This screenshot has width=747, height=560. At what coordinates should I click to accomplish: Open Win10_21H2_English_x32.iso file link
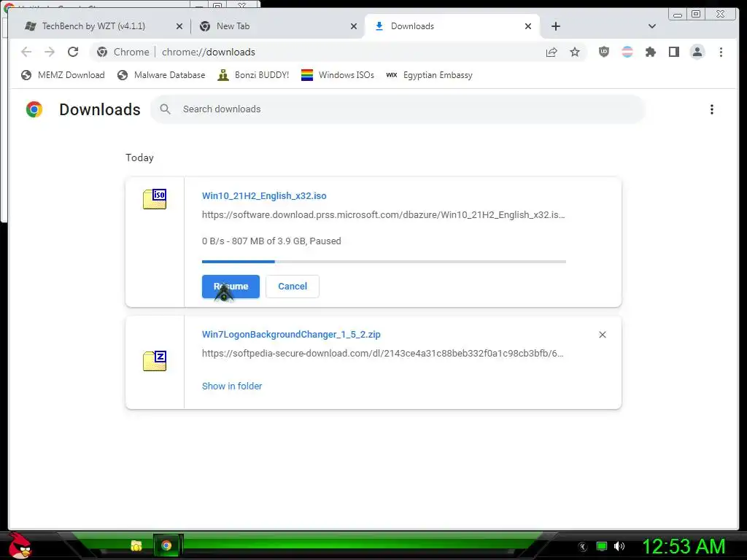(264, 195)
